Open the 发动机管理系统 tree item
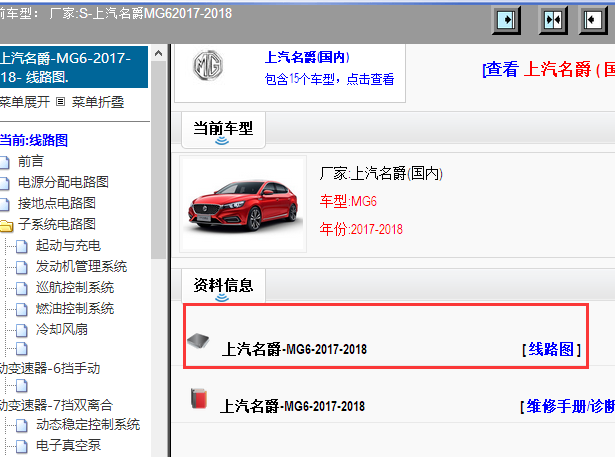This screenshot has width=615, height=457. tap(82, 267)
